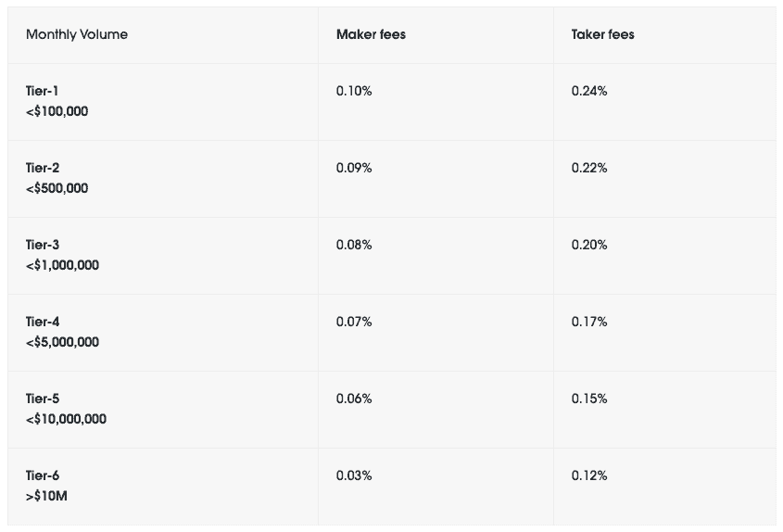The width and height of the screenshot is (783, 532).
Task: Click the Tier-1 label
Action: click(x=43, y=91)
